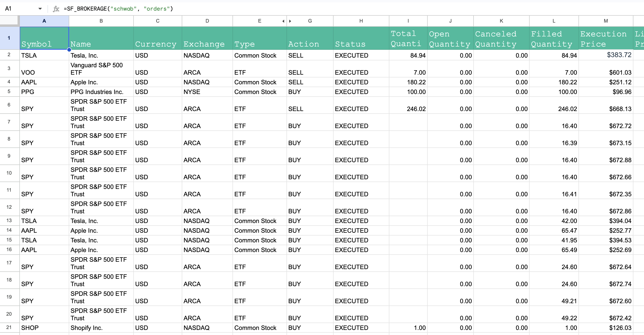Expand hidden column F left arrow
The image size is (644, 335).
click(283, 21)
